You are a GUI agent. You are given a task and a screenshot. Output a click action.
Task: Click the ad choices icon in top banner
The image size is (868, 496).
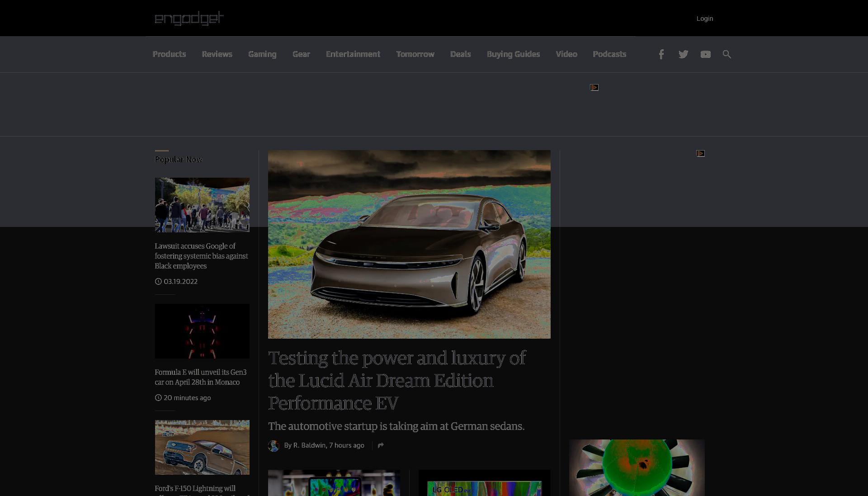[594, 87]
